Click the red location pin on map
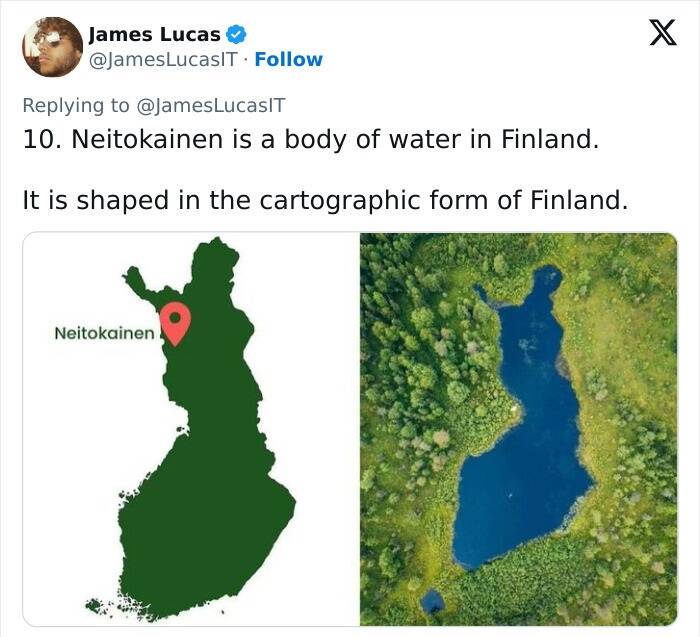This screenshot has width=700, height=637. point(175,321)
